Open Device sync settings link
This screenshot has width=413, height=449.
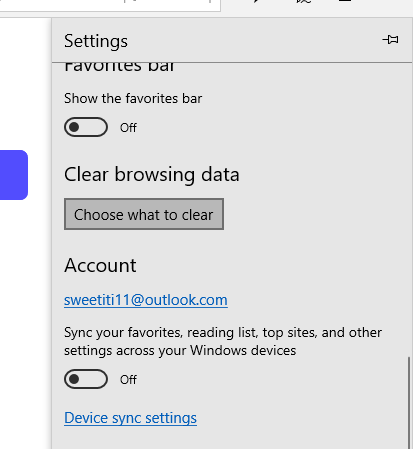(130, 418)
